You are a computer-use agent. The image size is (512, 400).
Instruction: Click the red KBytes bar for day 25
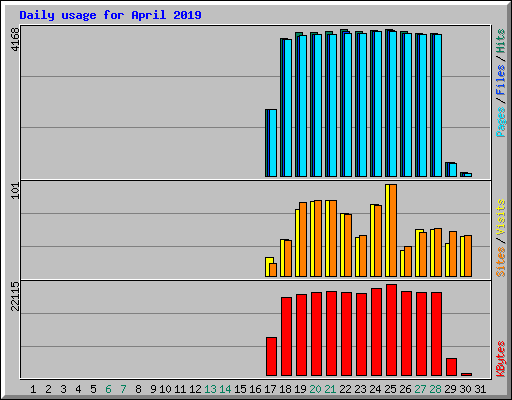pyautogui.click(x=391, y=330)
